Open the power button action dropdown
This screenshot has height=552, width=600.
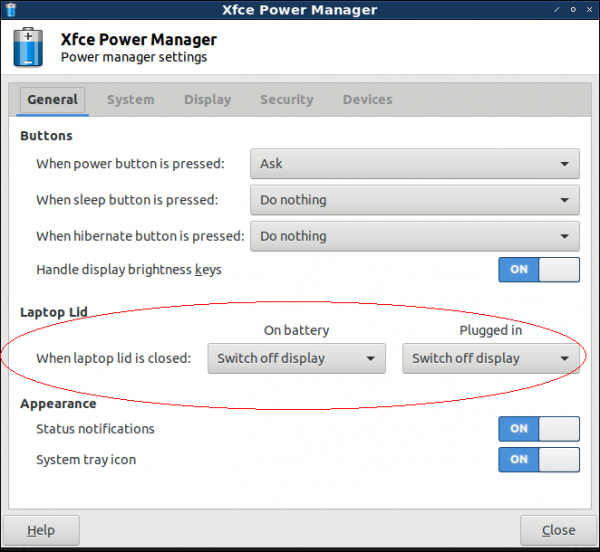point(414,164)
